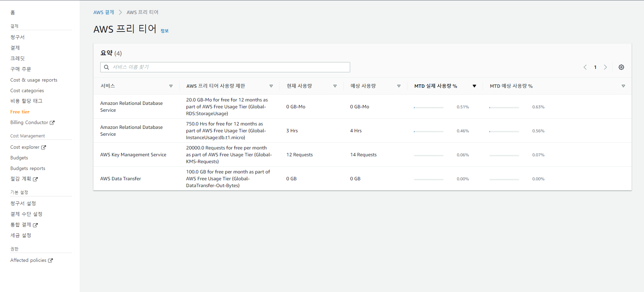Go to previous page arrow
Viewport: 644px width, 292px height.
[585, 67]
